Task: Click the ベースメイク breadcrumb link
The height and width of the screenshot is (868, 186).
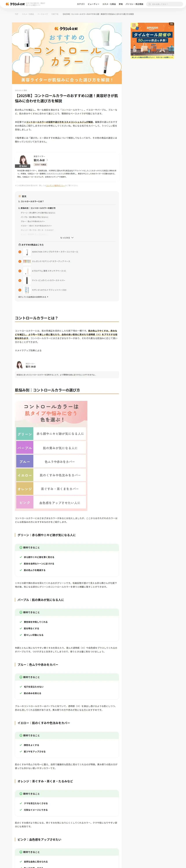Action: [x=43, y=14]
